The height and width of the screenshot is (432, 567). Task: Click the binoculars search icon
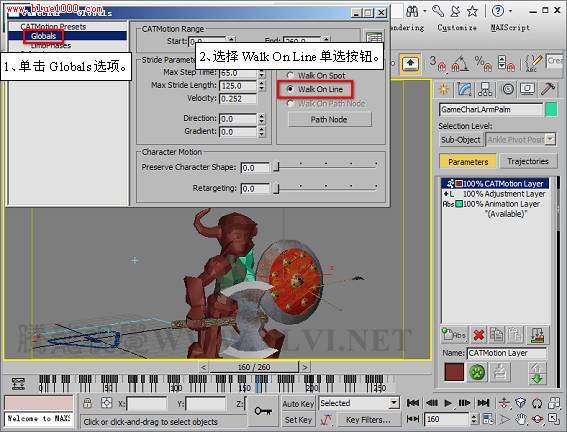coord(412,12)
